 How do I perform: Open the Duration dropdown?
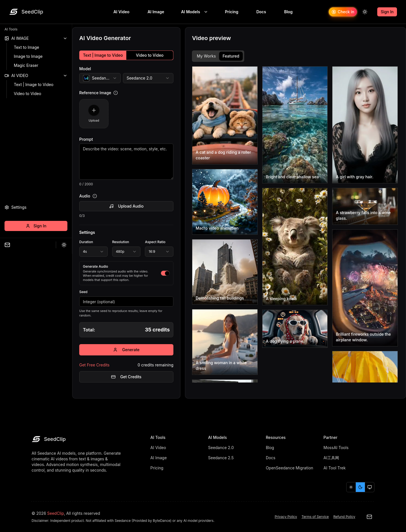point(93,252)
